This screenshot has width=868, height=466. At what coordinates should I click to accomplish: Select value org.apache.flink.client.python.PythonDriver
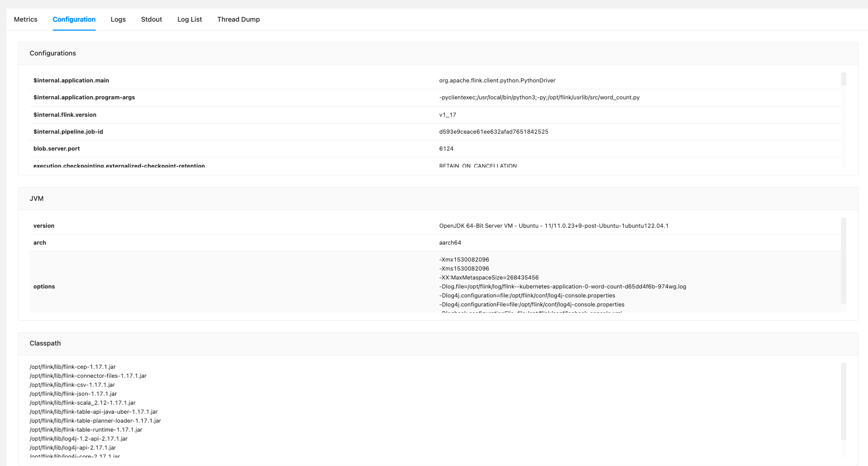497,80
